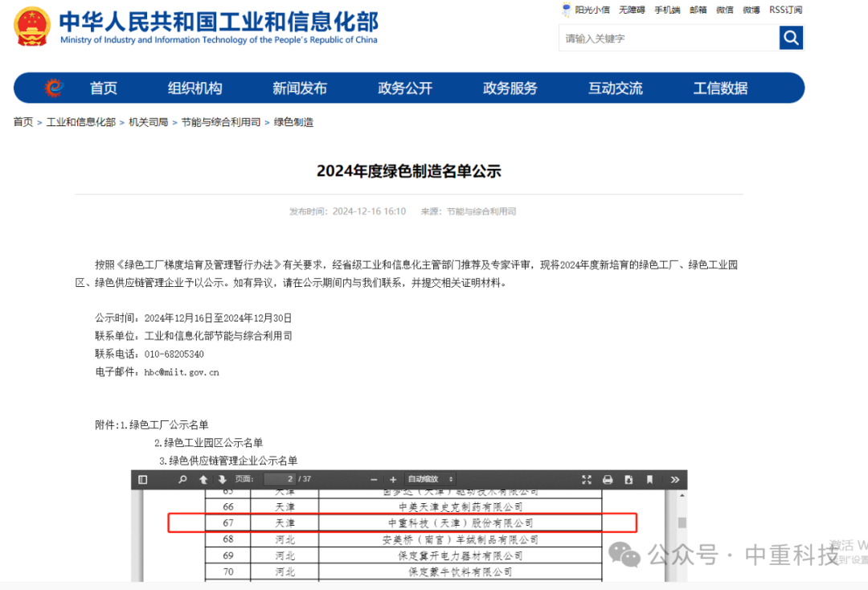This screenshot has height=590, width=868.
Task: Click breadcrumb 首页
Action: point(23,121)
